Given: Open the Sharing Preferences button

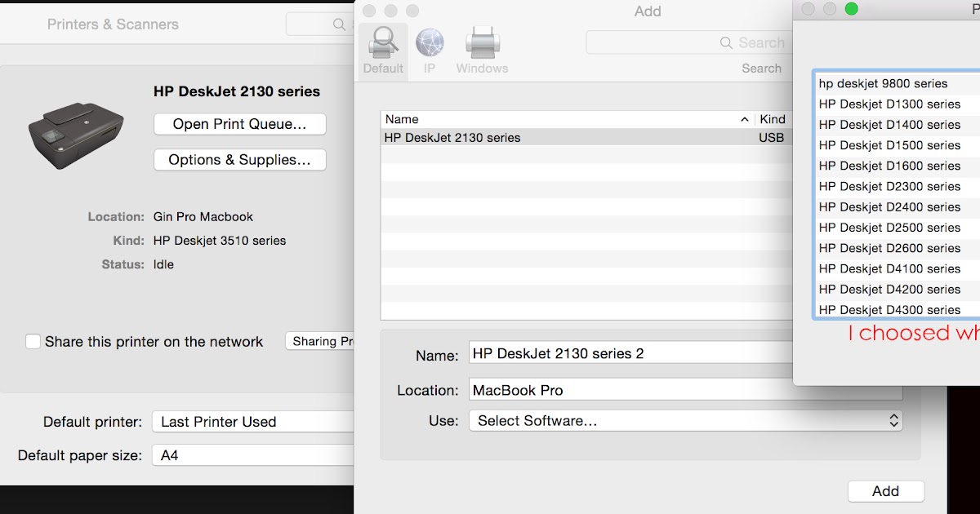Looking at the screenshot, I should coord(320,342).
